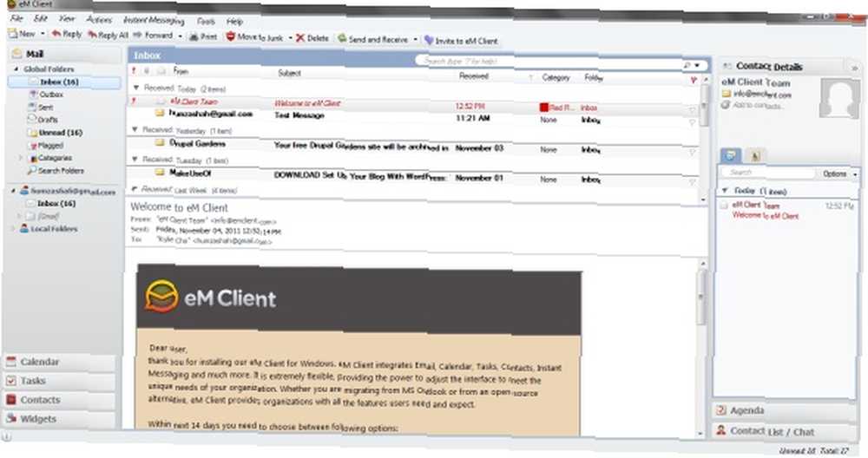868x458 pixels.
Task: Open the Options dropdown in Contact Details
Action: click(838, 173)
